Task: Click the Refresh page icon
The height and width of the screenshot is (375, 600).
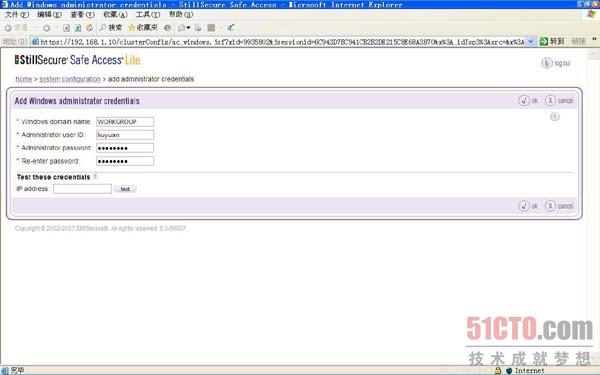Action: pyautogui.click(x=78, y=28)
